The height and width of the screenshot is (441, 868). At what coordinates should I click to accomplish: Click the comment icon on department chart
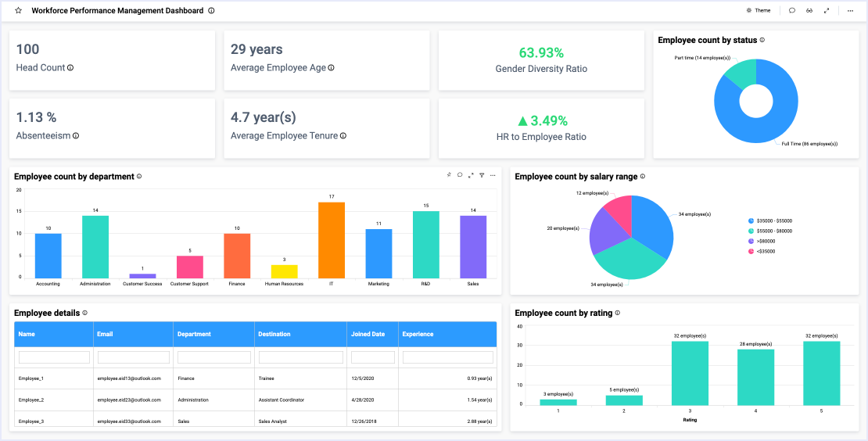click(460, 175)
